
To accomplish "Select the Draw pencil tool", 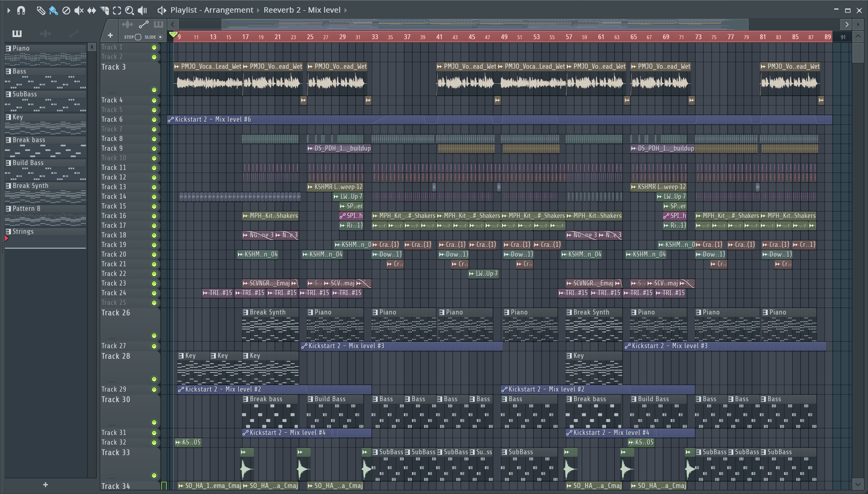I will coord(41,11).
